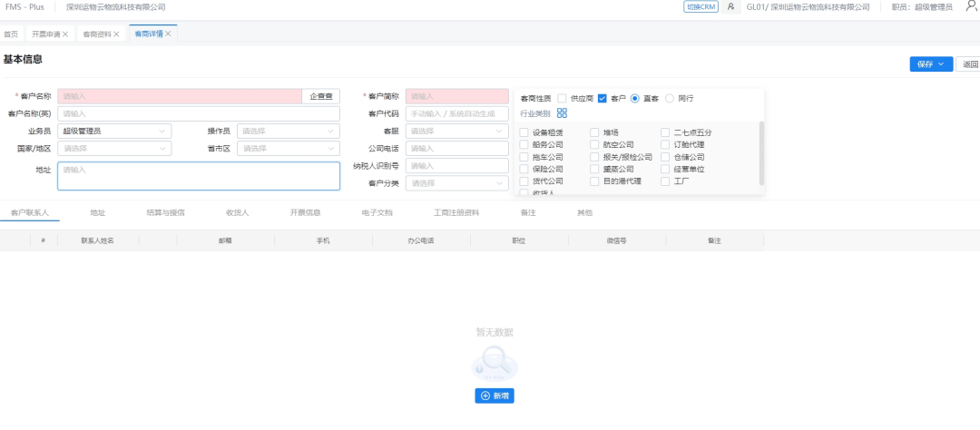This screenshot has height=430, width=980.
Task: Tick the 订舱代理 checkbox
Action: tap(665, 144)
